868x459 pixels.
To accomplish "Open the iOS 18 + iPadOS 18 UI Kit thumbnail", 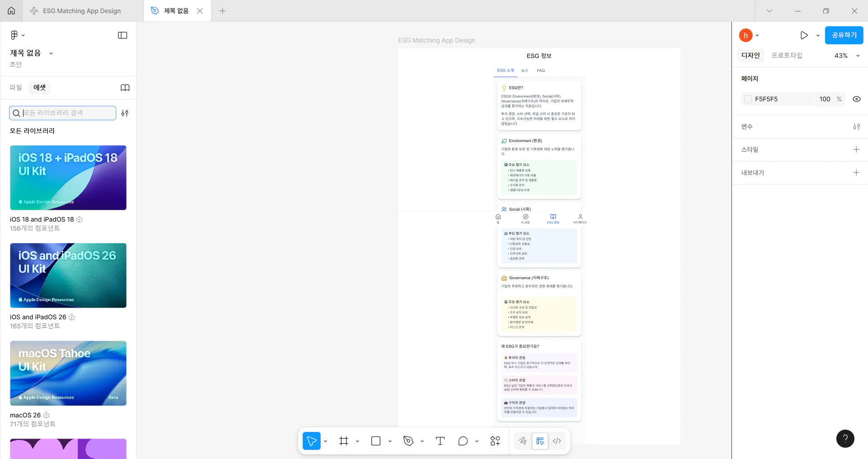I will point(68,178).
